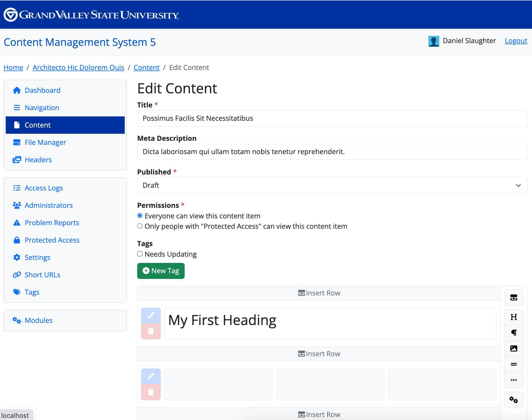The width and height of the screenshot is (532, 420).
Task: Open File Manager from the sidebar
Action: click(45, 142)
